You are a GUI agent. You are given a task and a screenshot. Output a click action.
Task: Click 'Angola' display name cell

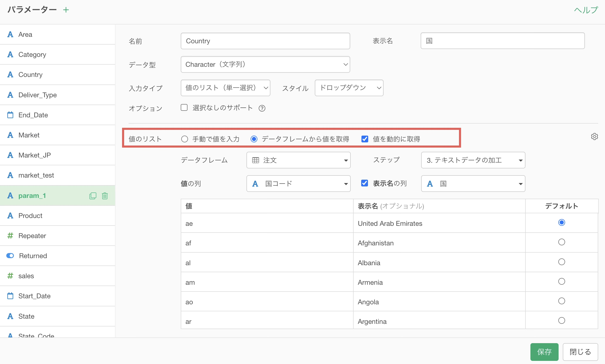(x=439, y=301)
